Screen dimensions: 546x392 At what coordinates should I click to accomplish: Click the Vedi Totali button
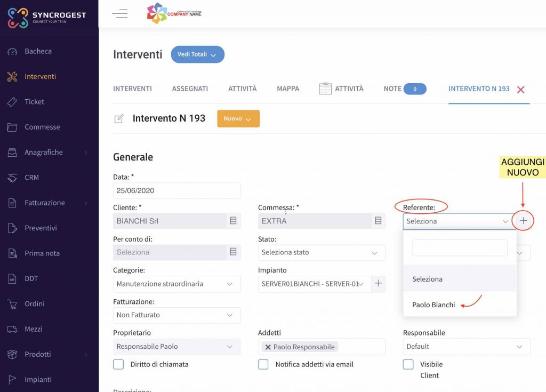coord(197,54)
